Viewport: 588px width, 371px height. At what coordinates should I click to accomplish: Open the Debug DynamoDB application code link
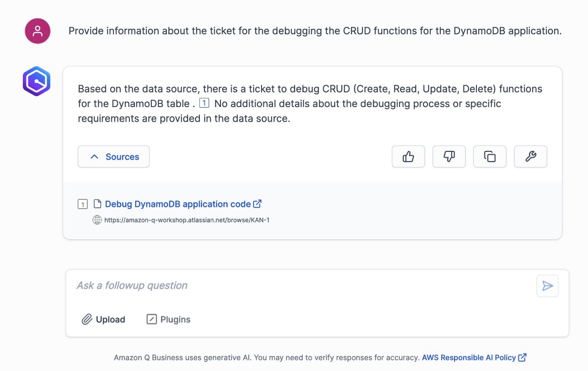coord(183,204)
